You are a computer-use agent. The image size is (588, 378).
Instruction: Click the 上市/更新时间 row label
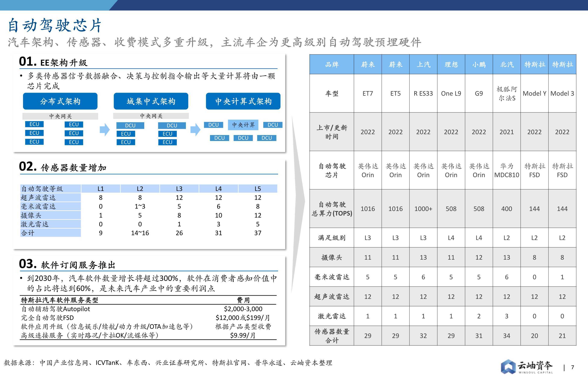tap(332, 132)
